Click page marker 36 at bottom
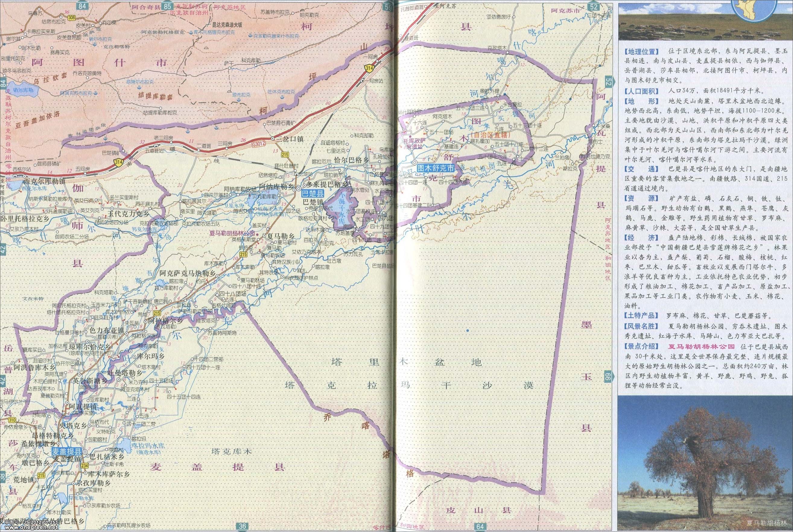793x532 pixels. click(242, 526)
